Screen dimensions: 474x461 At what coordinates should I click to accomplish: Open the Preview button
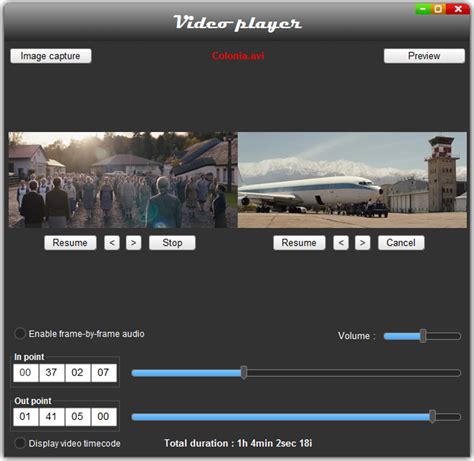424,56
